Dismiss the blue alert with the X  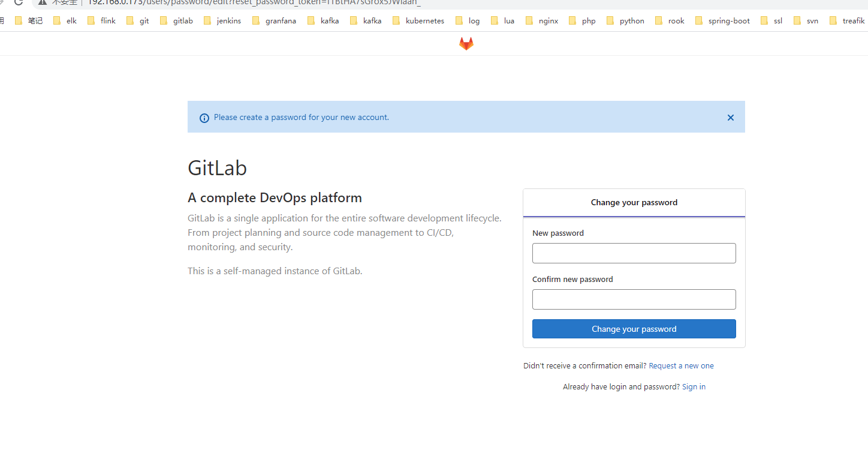coord(731,118)
